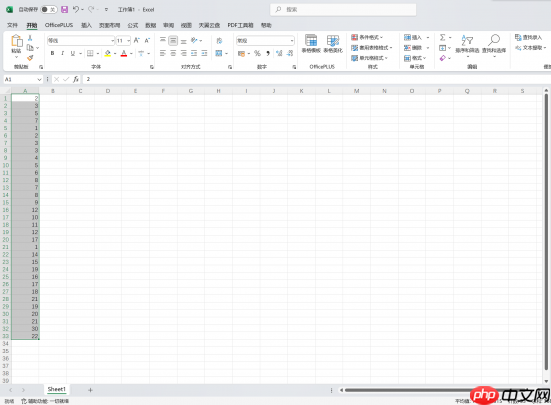Open the font name dropdown

[112, 41]
